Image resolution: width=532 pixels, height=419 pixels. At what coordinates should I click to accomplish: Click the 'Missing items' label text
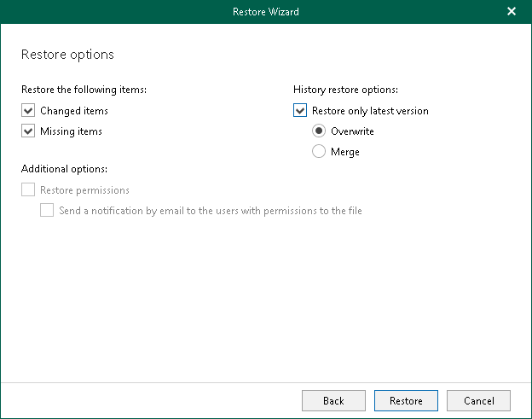point(71,131)
